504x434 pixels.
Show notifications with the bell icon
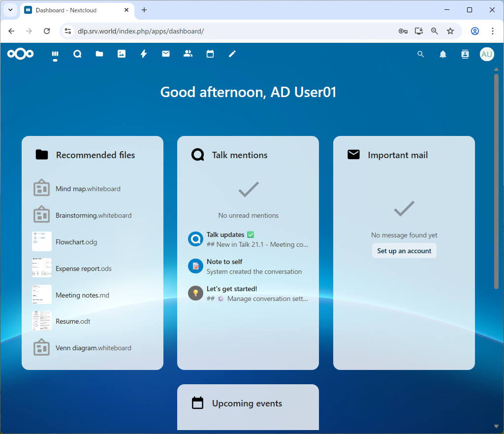(443, 54)
